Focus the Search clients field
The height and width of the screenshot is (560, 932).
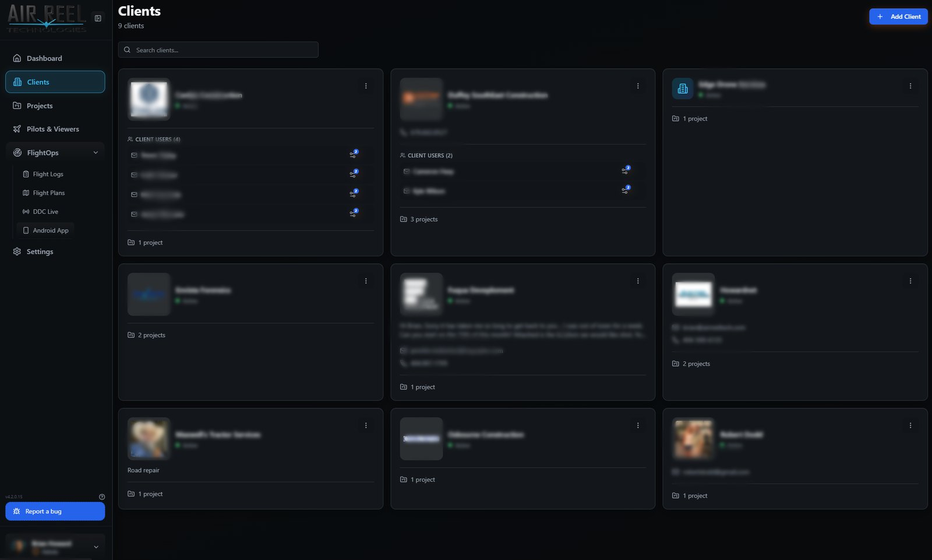218,50
